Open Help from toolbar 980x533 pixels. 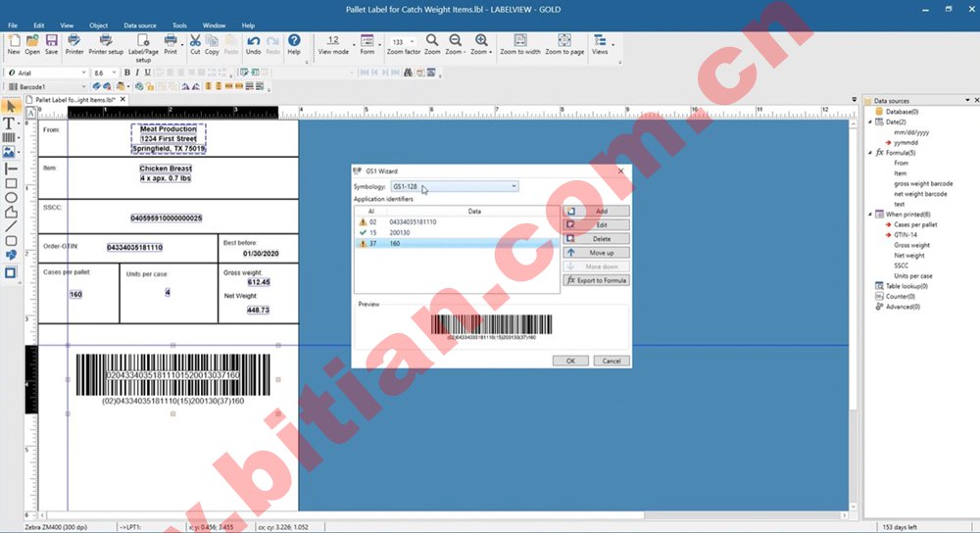[x=294, y=45]
